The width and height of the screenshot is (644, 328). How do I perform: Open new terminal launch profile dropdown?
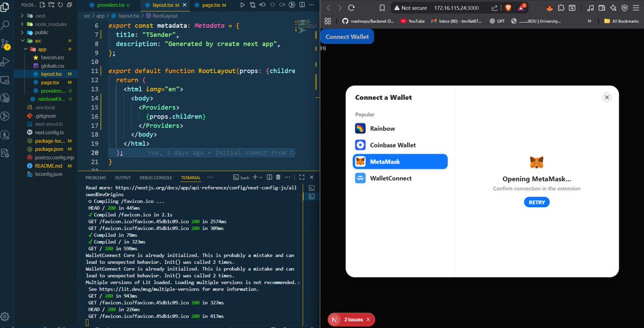point(260,177)
